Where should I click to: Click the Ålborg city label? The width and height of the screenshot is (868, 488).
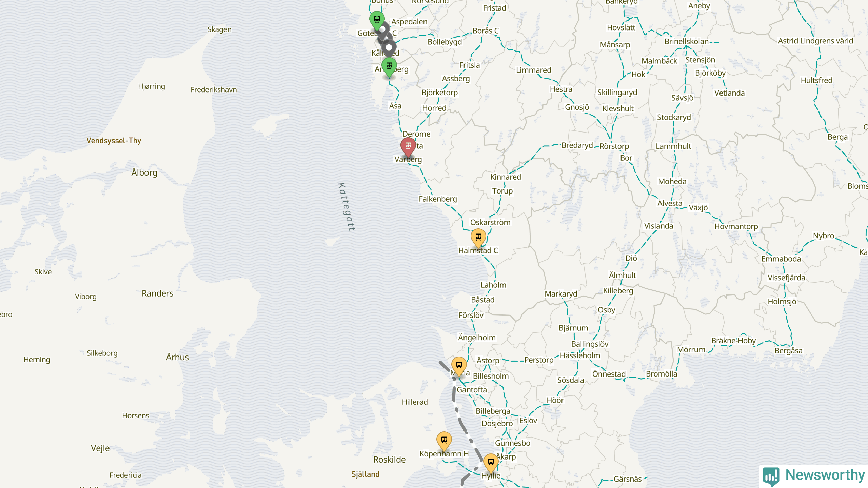coord(144,173)
